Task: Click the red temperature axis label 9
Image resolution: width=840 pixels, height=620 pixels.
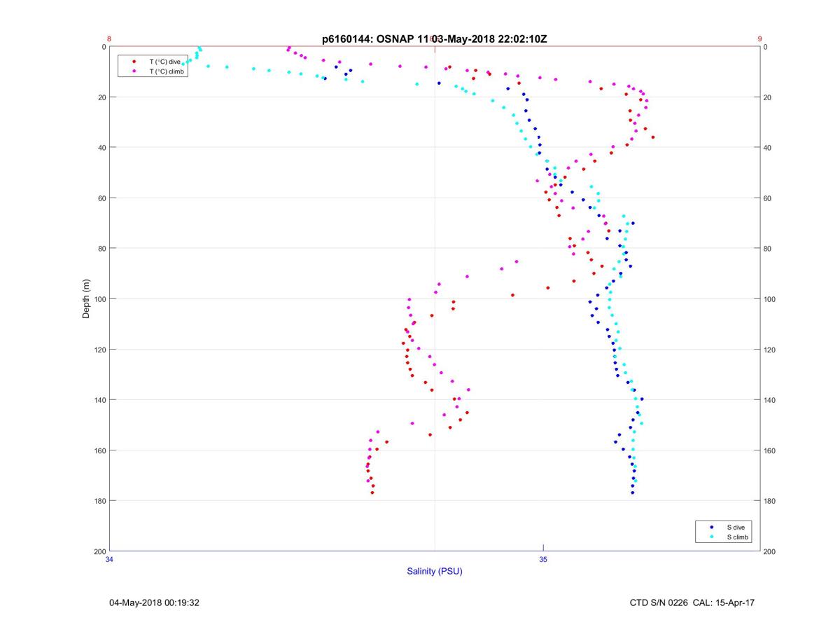Action: [759, 39]
